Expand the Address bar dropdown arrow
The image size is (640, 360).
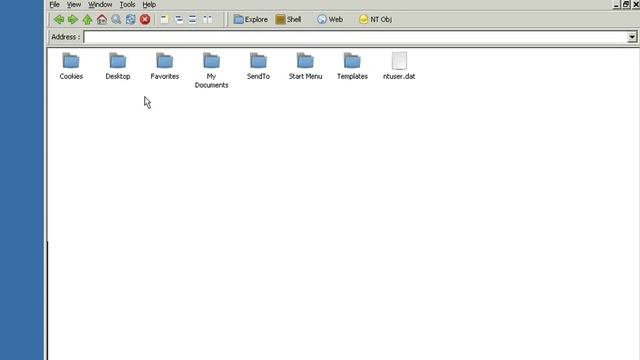tap(632, 37)
